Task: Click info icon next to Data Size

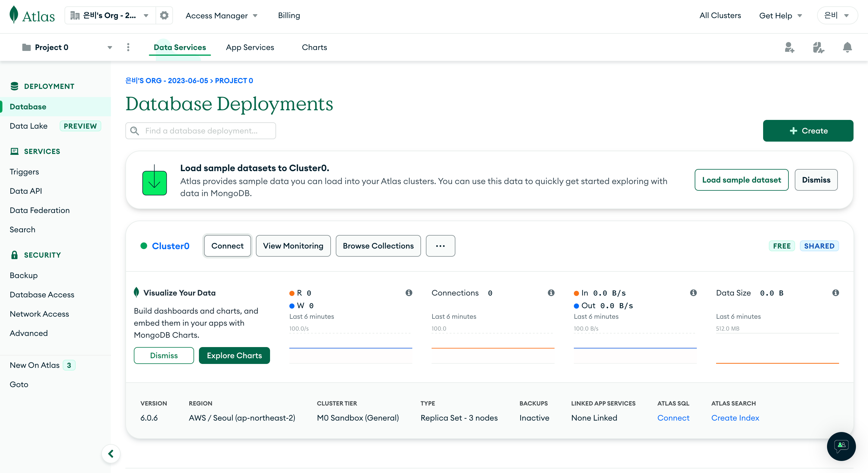Action: [x=835, y=293]
